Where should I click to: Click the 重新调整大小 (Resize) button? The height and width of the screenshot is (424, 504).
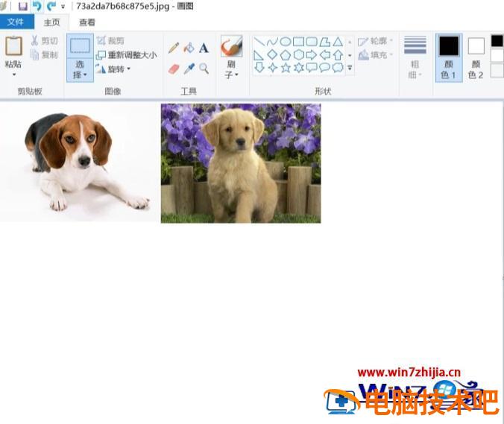click(x=127, y=55)
